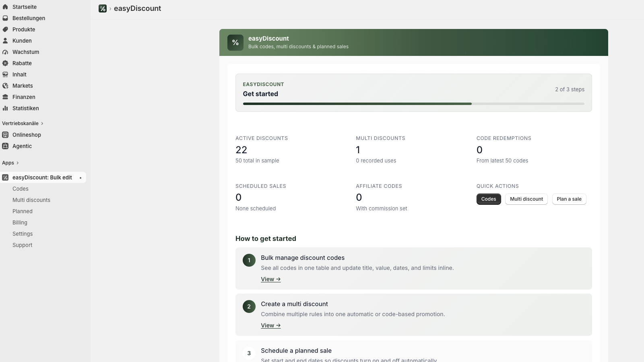This screenshot has width=644, height=362.
Task: Click the easyDiscount breadcrumb percent icon
Action: point(103,8)
